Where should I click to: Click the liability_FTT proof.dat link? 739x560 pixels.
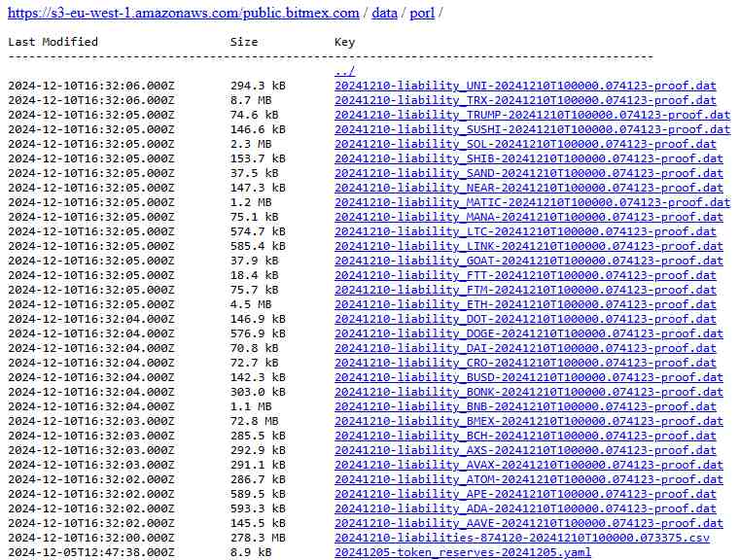pos(525,276)
